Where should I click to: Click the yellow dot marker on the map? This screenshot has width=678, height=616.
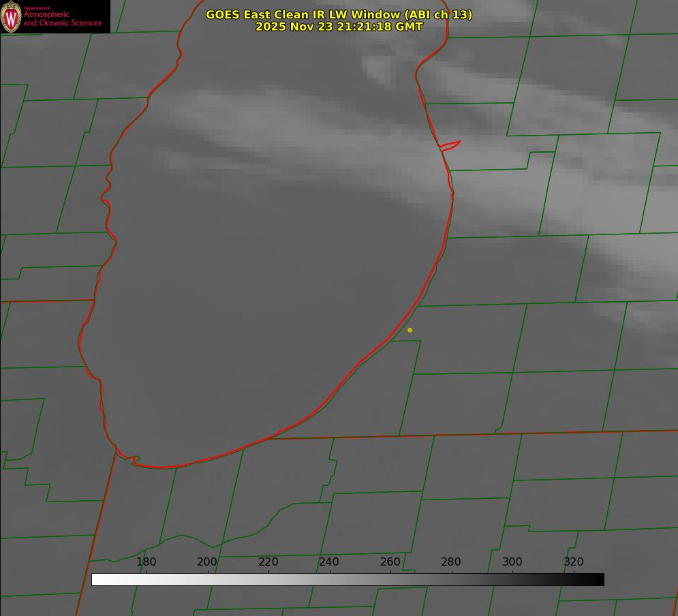click(410, 330)
